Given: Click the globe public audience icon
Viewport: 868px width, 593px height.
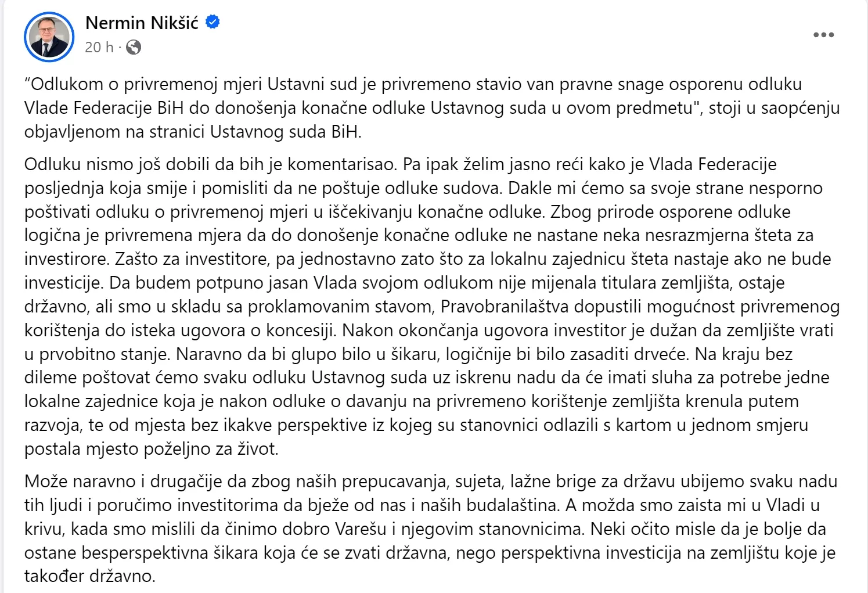Looking at the screenshot, I should 134,47.
